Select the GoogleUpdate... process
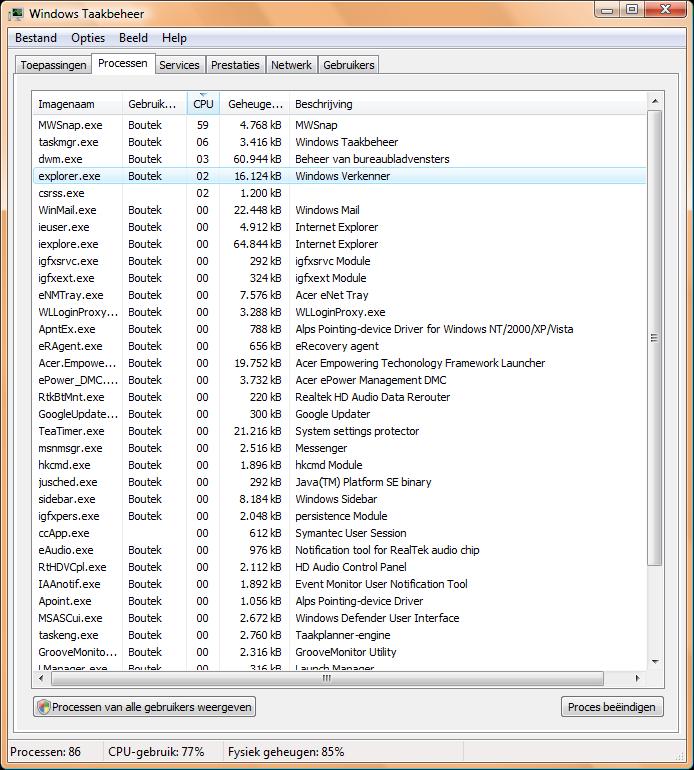This screenshot has width=694, height=770. click(339, 414)
